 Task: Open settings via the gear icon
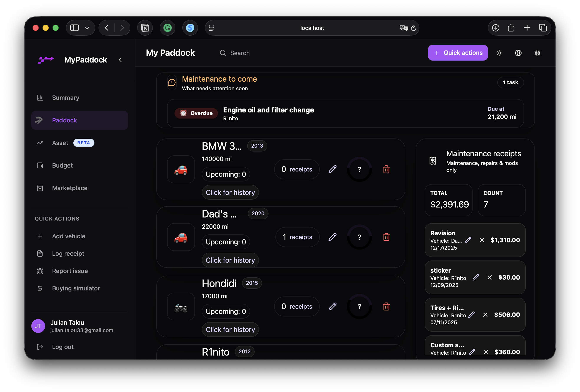tap(537, 53)
